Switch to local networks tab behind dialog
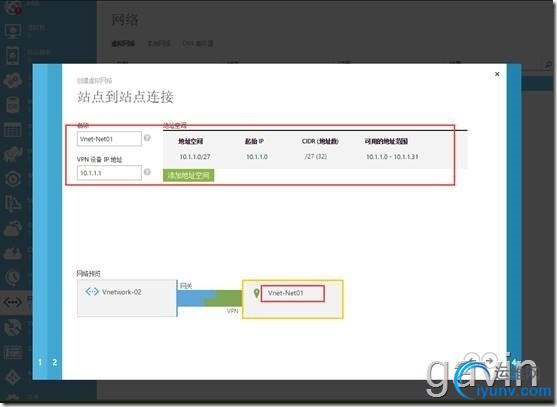The width and height of the screenshot is (557, 407). pos(159,43)
